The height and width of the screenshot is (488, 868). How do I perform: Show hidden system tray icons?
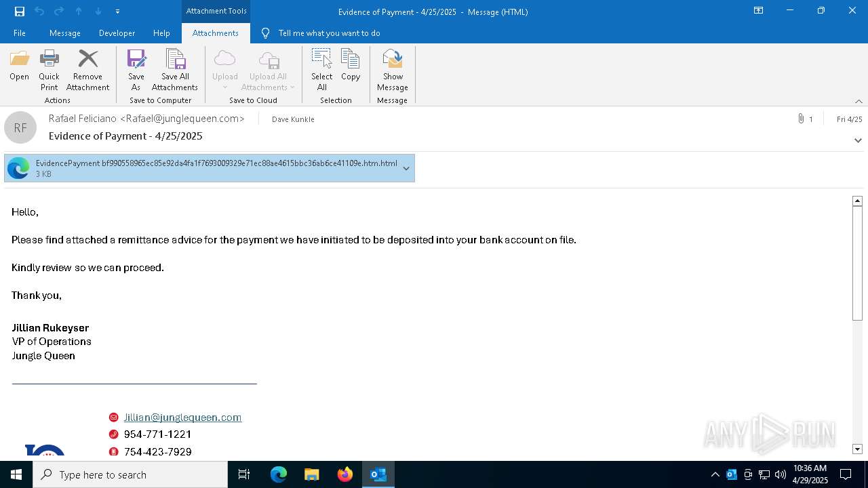click(715, 474)
